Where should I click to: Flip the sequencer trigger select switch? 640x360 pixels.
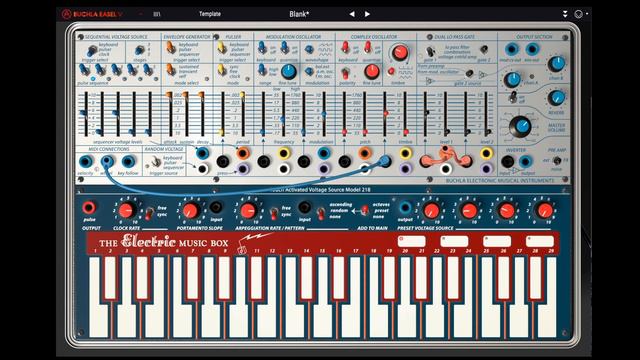[x=91, y=51]
